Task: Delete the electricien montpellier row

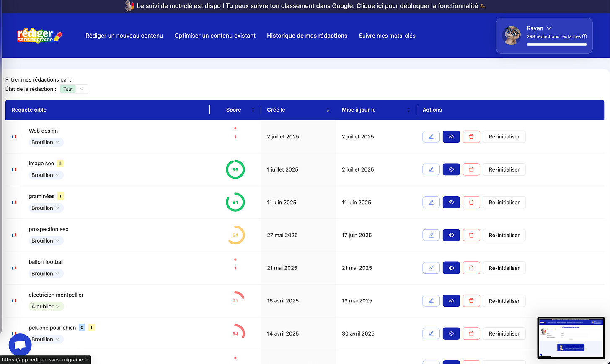Action: point(471,301)
